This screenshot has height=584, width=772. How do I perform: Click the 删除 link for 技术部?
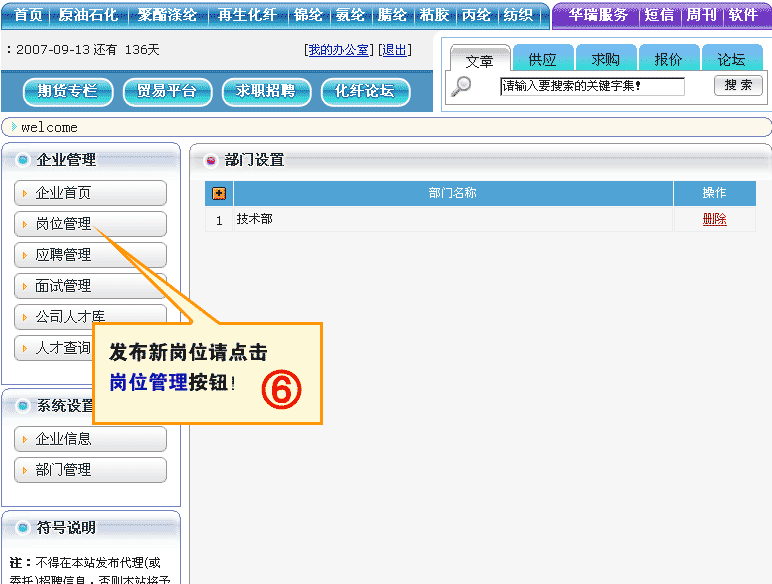[714, 220]
